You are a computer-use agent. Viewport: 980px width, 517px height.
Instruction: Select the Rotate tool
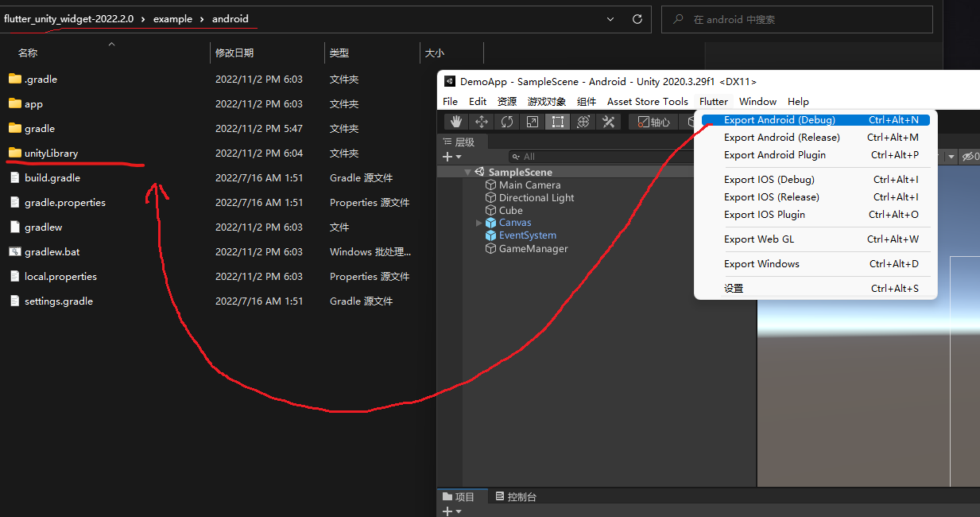[x=507, y=121]
